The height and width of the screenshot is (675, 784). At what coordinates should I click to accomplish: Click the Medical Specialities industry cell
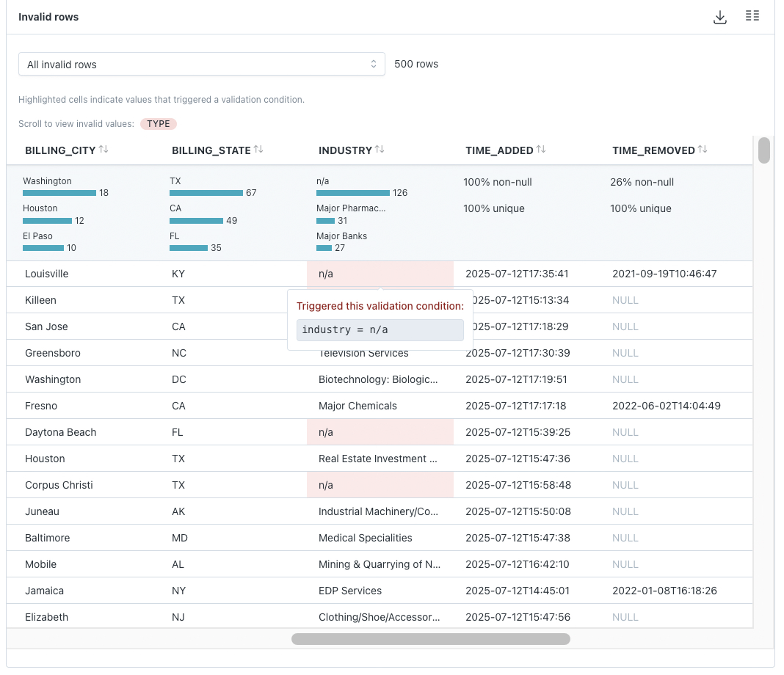365,538
